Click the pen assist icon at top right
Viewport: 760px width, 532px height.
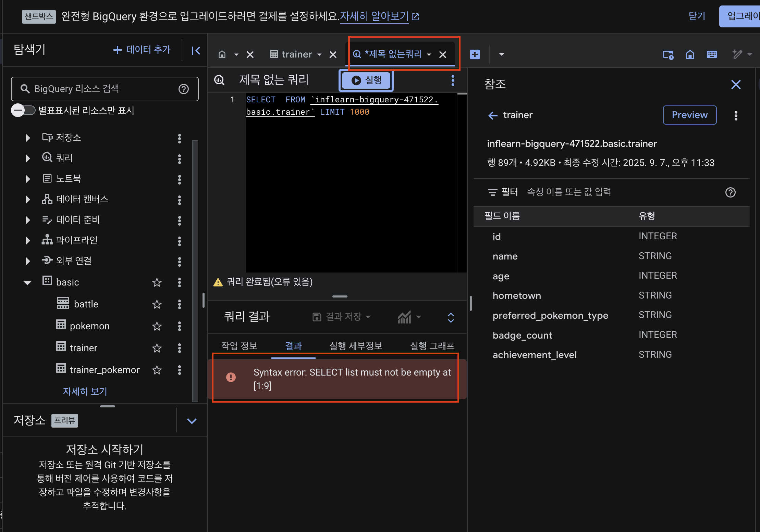pos(737,54)
